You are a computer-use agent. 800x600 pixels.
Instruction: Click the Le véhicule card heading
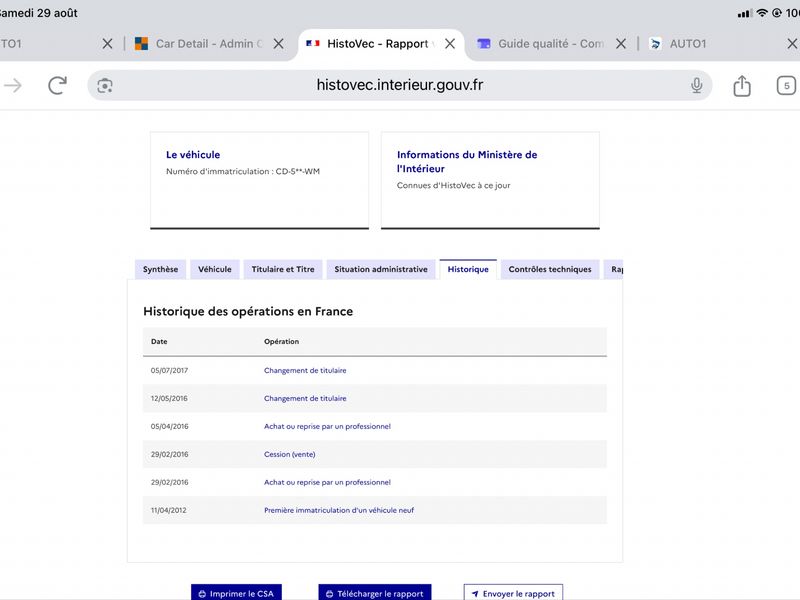point(193,155)
